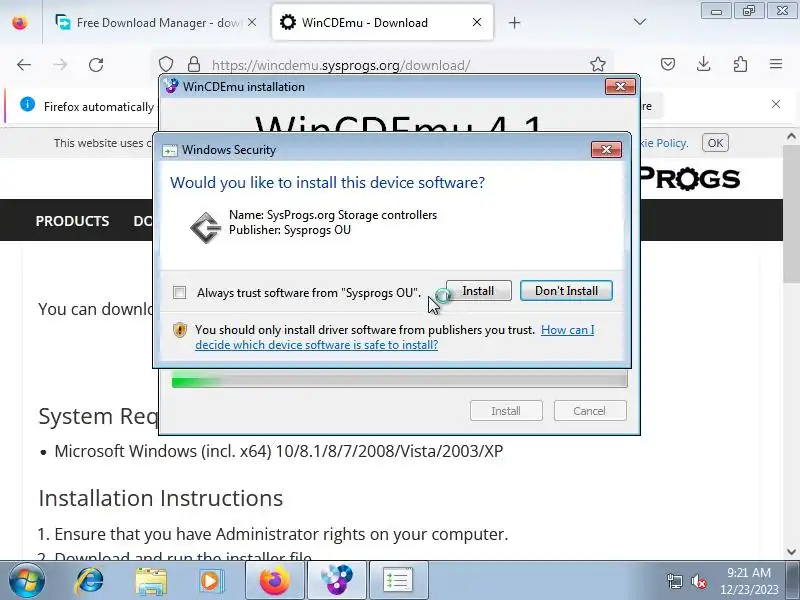The width and height of the screenshot is (800, 600).
Task: Go back to the previous page
Action: pyautogui.click(x=24, y=65)
